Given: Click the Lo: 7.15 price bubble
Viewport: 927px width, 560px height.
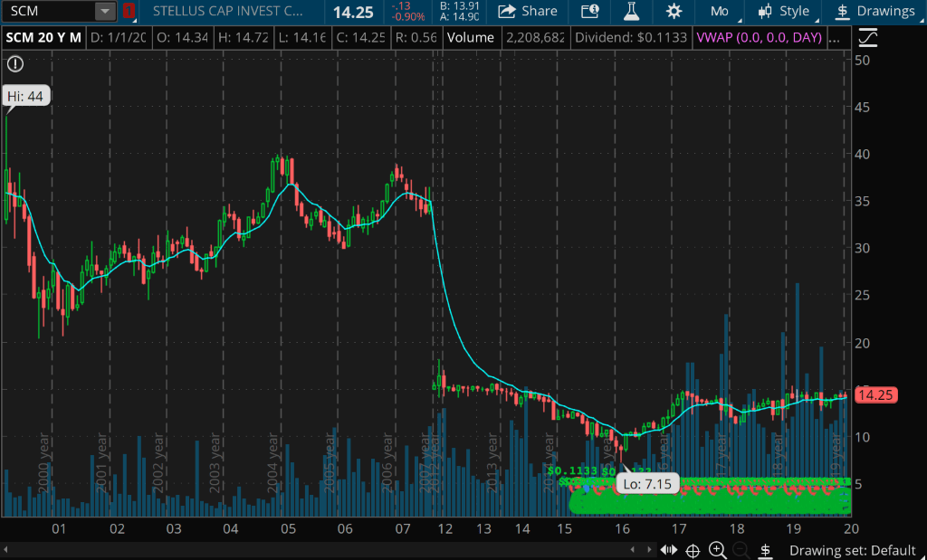Looking at the screenshot, I should [x=647, y=484].
